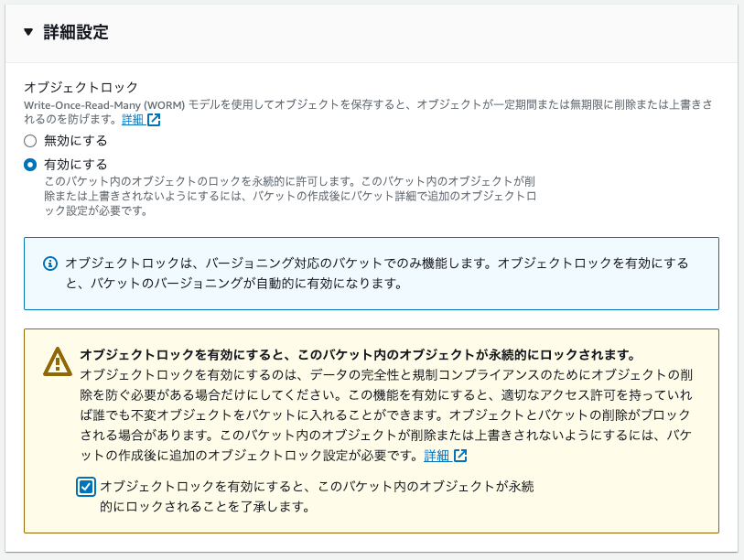This screenshot has width=744, height=560.
Task: Open the 詳細 link under オブジェクトロック description
Action: [133, 120]
